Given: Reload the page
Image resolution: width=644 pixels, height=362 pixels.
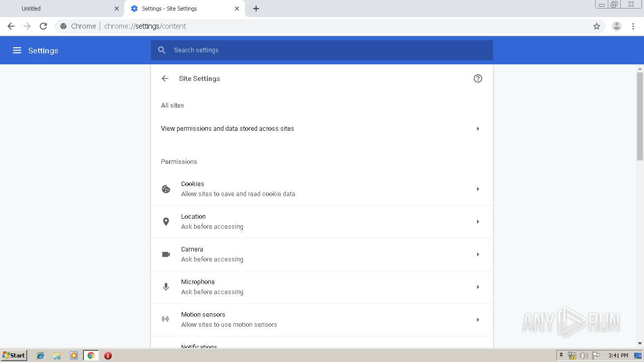Looking at the screenshot, I should tap(43, 26).
